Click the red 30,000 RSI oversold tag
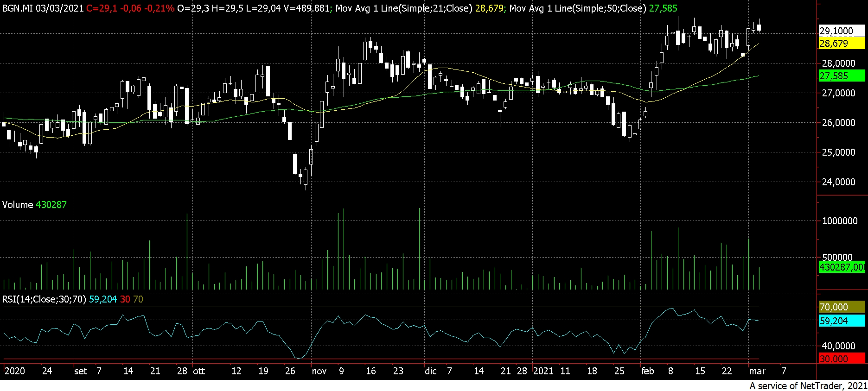The height and width of the screenshot is (391, 868). pyautogui.click(x=842, y=359)
